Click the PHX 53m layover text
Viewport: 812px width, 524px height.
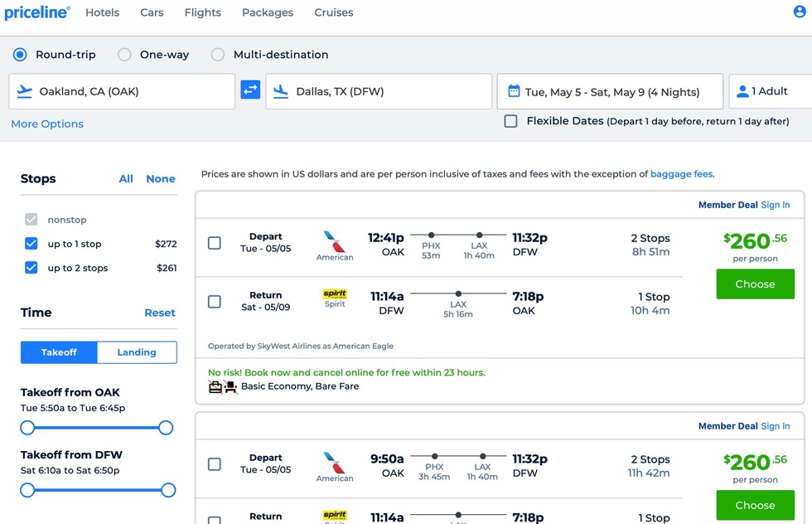click(431, 250)
